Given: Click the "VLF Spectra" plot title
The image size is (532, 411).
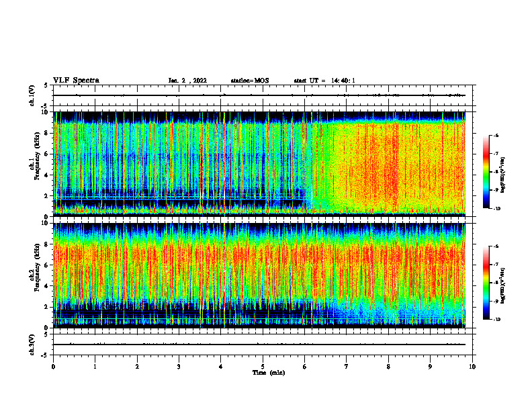Looking at the screenshot, I should coord(76,81).
